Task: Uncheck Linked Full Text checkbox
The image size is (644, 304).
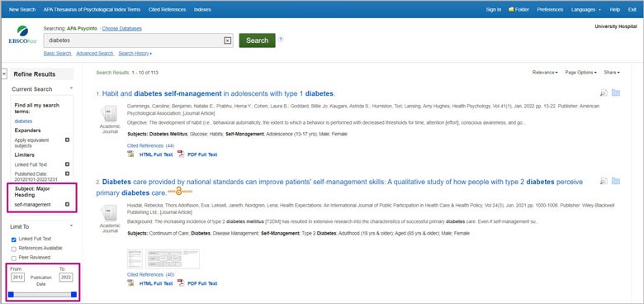Action: [13, 240]
